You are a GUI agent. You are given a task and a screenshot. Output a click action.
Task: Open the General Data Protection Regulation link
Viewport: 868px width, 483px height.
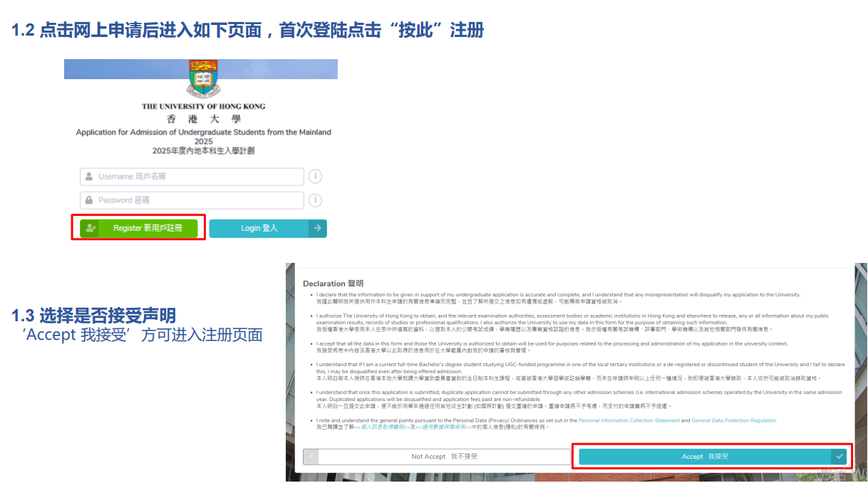pos(733,420)
